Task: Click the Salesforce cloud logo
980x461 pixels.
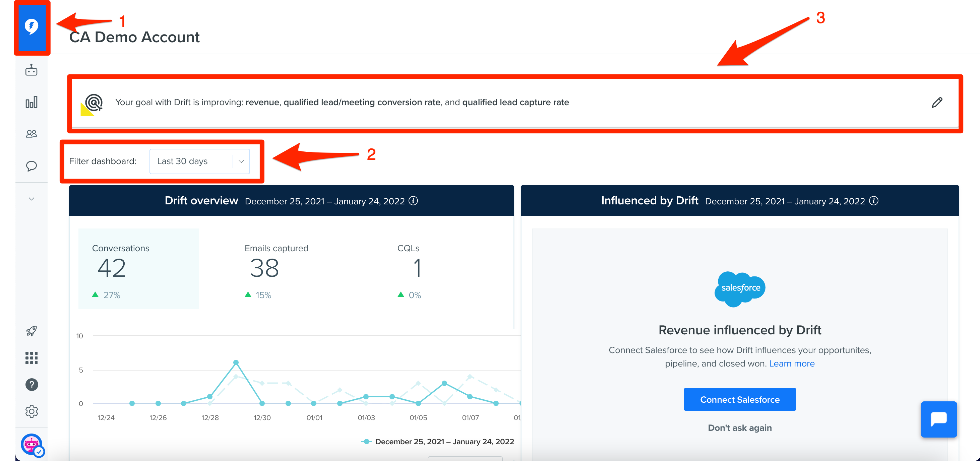Action: [740, 288]
